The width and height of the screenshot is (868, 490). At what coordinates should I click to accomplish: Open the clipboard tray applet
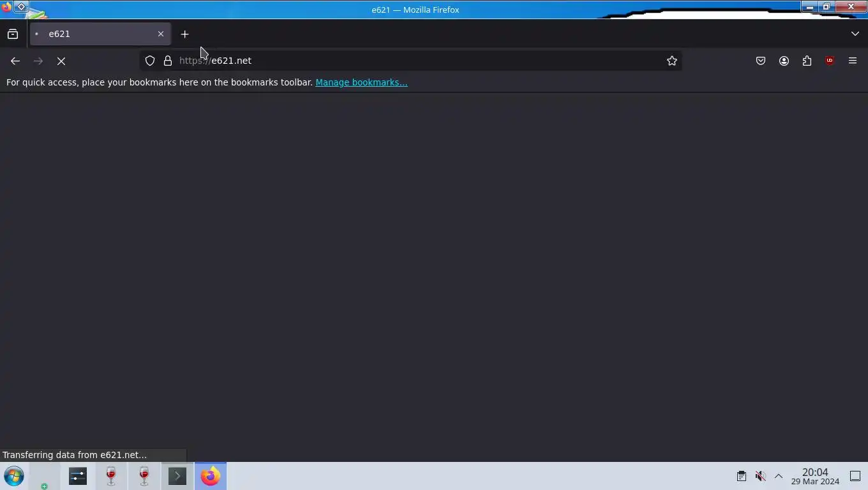click(742, 476)
